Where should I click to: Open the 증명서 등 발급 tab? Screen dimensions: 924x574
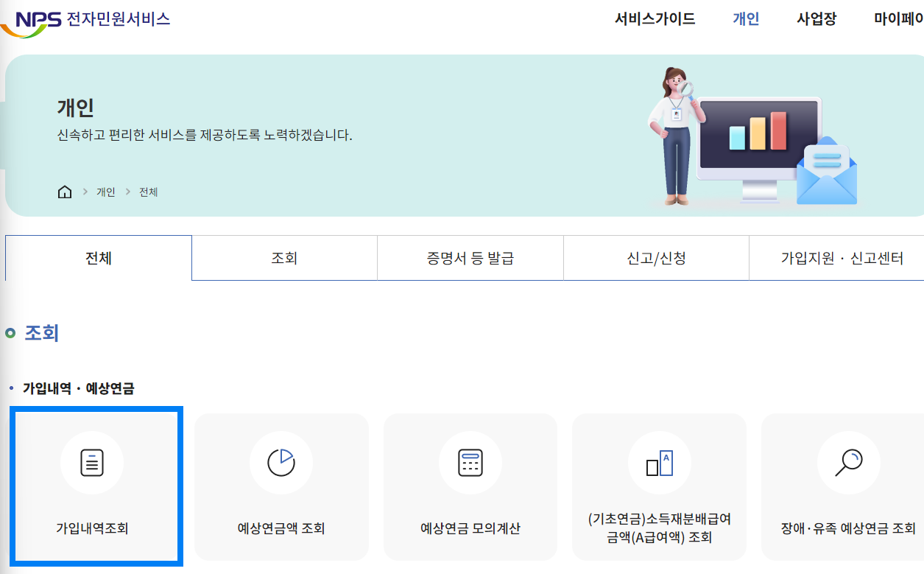(469, 257)
